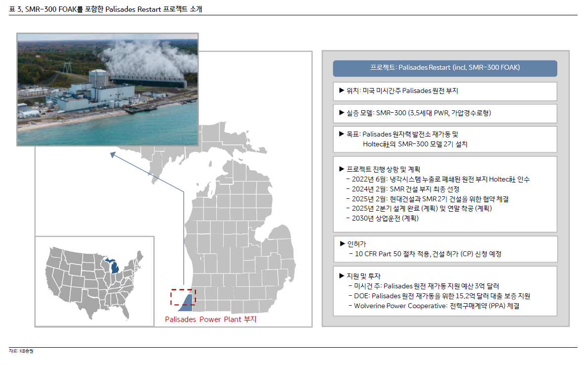This screenshot has height=365, width=588.
Task: Click the triangle bullet beside 목표
Action: click(x=342, y=134)
